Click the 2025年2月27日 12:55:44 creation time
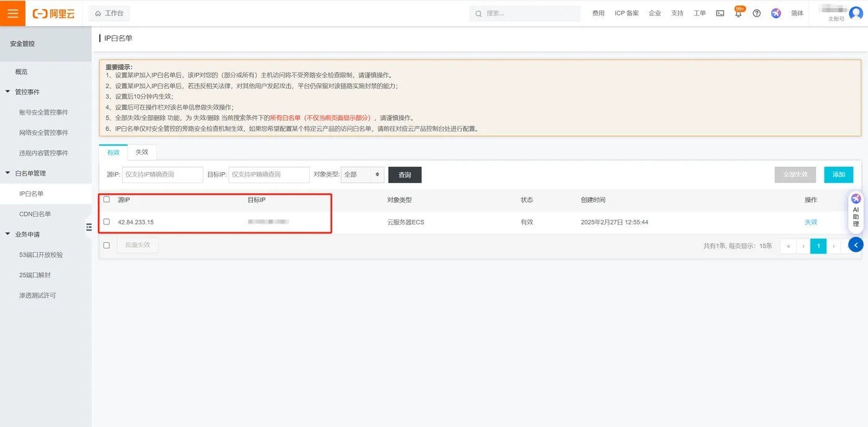 point(614,222)
